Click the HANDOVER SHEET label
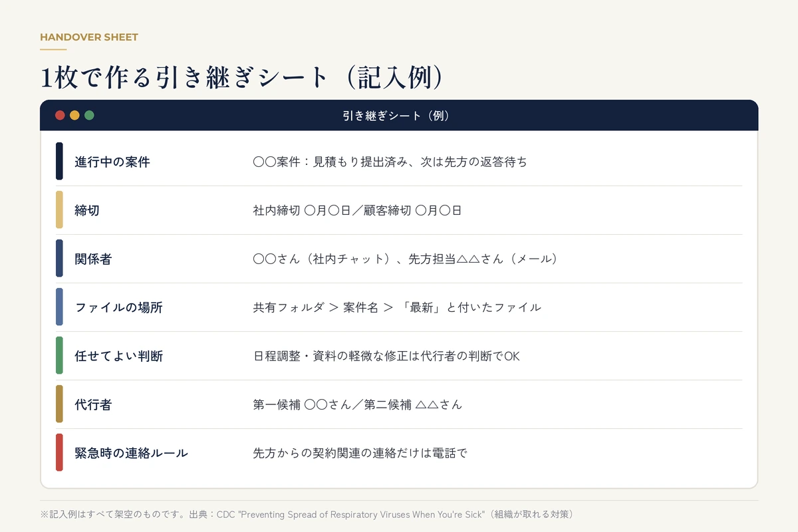798x532 pixels. pyautogui.click(x=89, y=37)
